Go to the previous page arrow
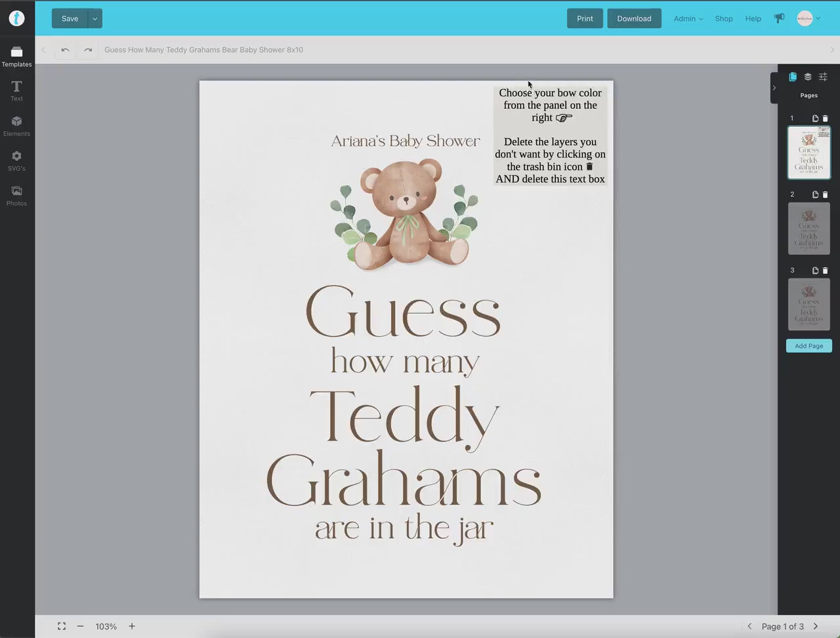 pos(749,626)
